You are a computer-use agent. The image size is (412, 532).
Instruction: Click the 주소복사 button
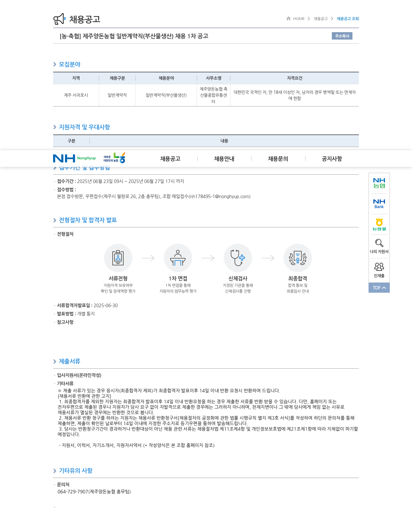click(x=342, y=36)
